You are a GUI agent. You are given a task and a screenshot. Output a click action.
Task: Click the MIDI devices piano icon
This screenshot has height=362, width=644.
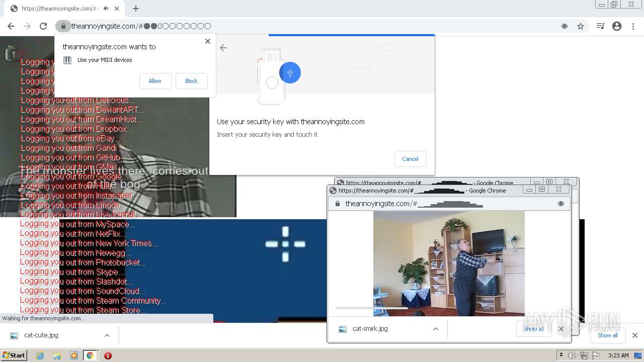pos(67,60)
